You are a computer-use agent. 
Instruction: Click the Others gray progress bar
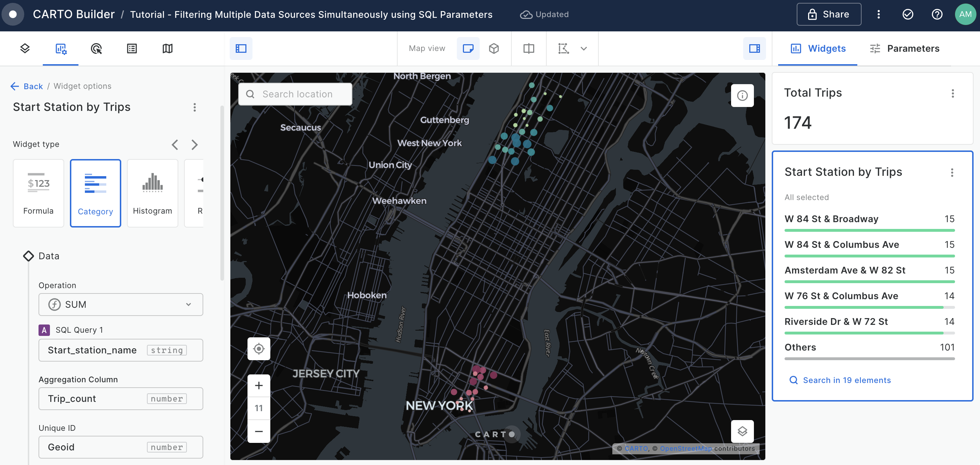click(869, 358)
